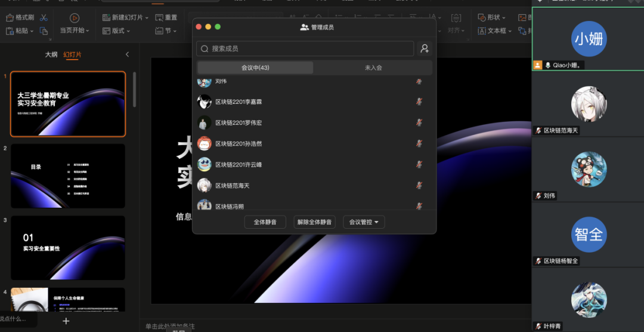
Task: Open the 当页开始 dropdown arrow
Action: coord(88,31)
